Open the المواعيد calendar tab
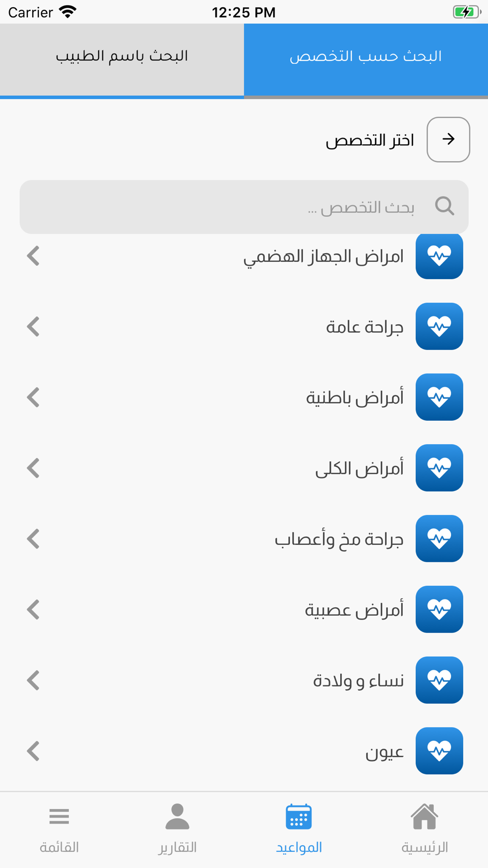This screenshot has height=868, width=488. pos(299,817)
